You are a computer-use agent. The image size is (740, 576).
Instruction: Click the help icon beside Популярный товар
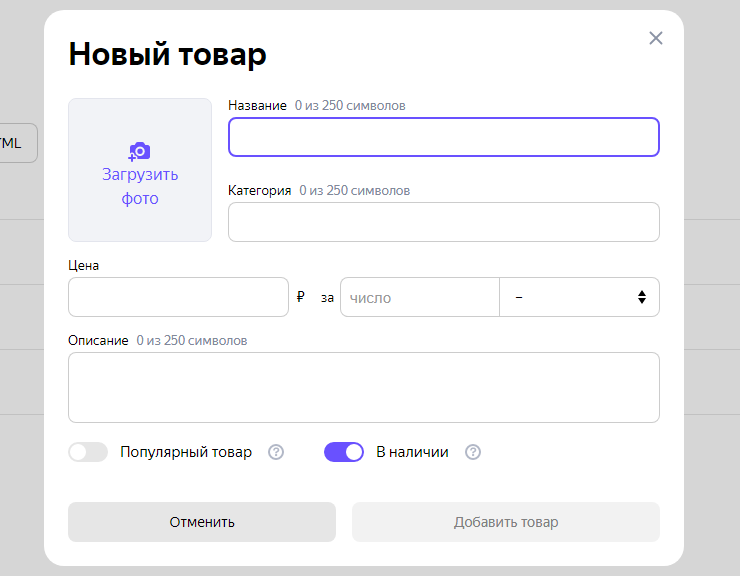coord(276,452)
